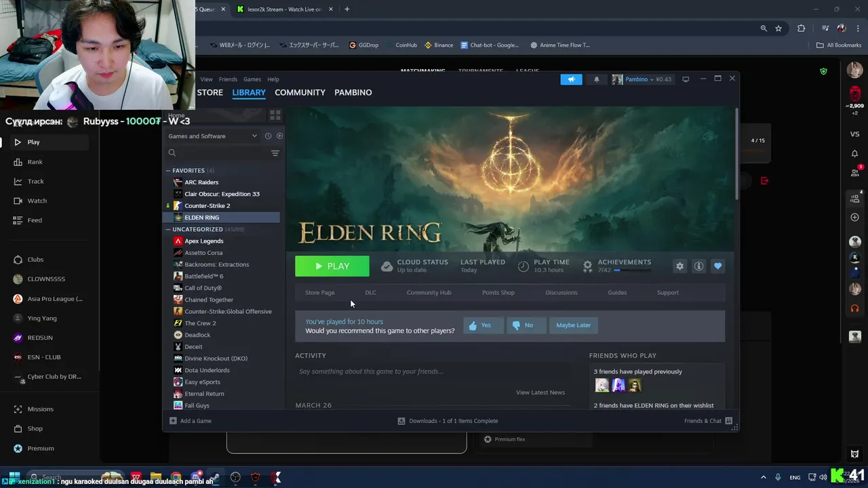Click the activity 'Say something' input
Image resolution: width=868 pixels, height=488 pixels.
432,371
